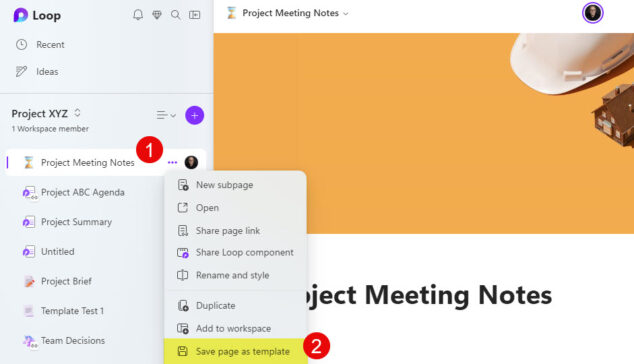Click the Loop logo icon
634x364 pixels.
20,15
